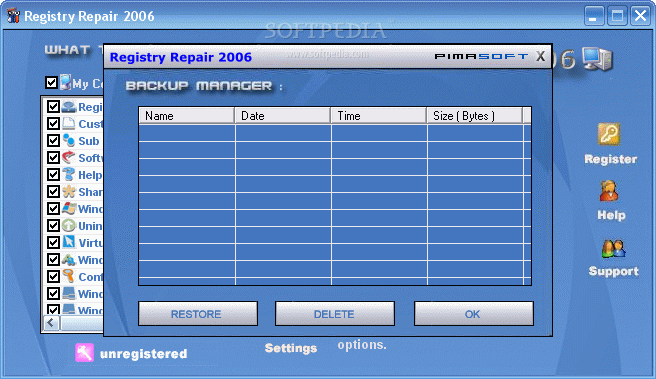Click the Help label in sidebar
Viewport: 656px width, 379px height.
[x=611, y=215]
